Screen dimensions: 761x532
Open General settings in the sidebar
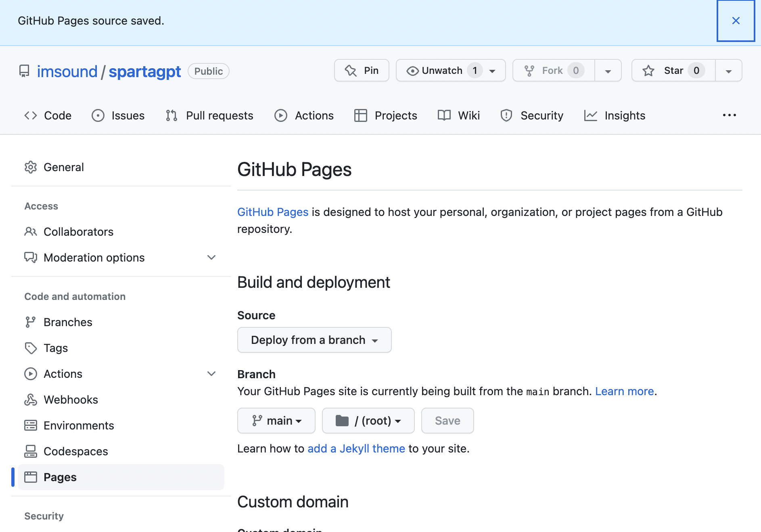coord(121,167)
